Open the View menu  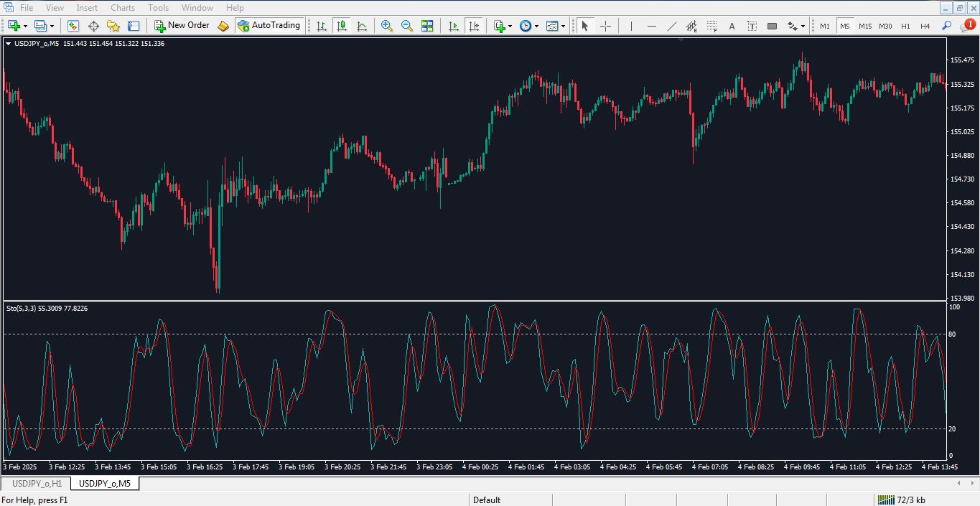pyautogui.click(x=55, y=8)
